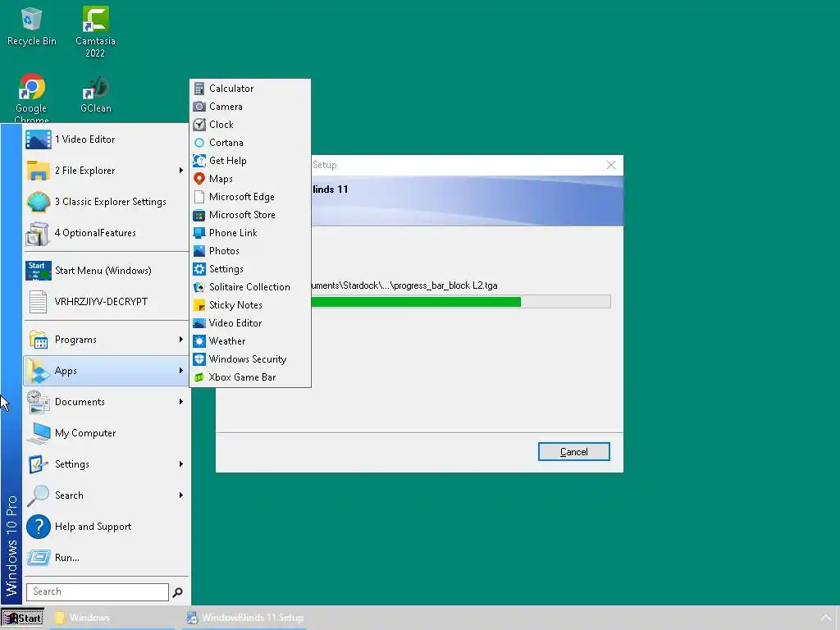840x630 pixels.
Task: Select GClean desktop shortcut
Action: click(96, 95)
